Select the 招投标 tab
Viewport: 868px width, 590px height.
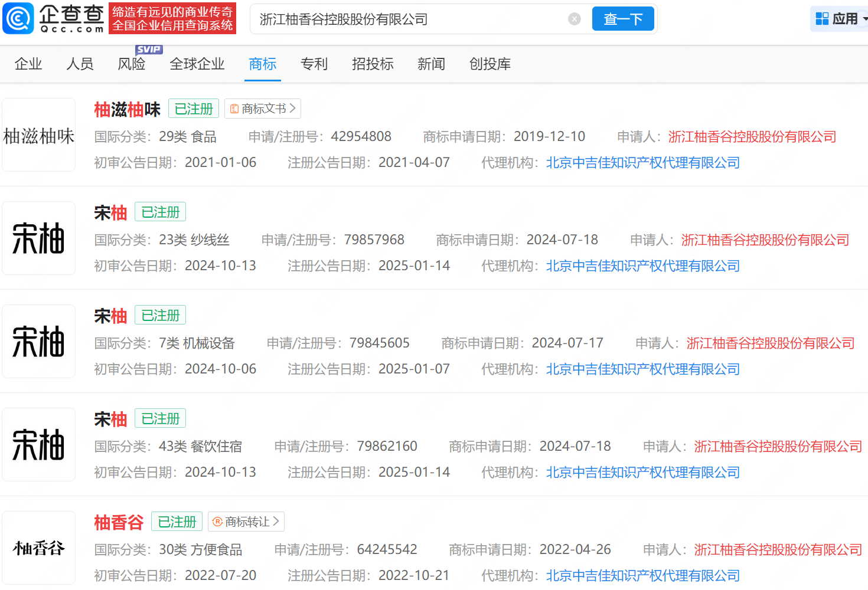(372, 64)
